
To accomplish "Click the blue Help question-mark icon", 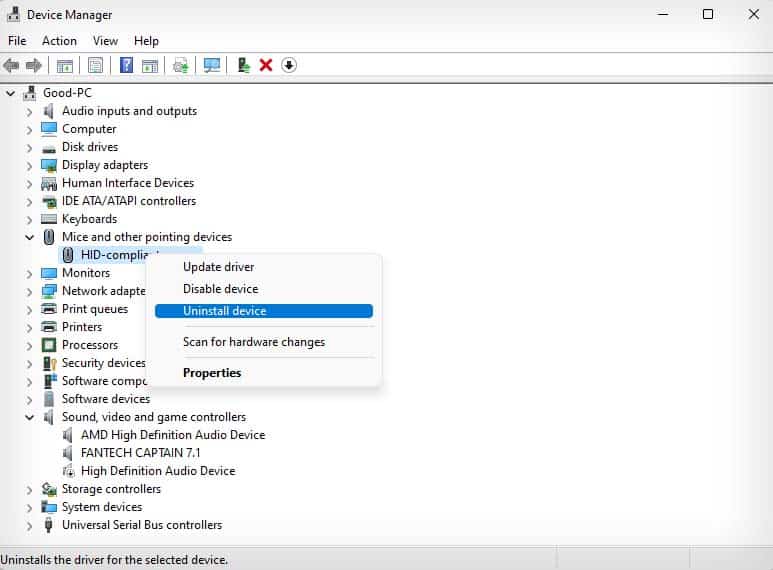I will 126,65.
